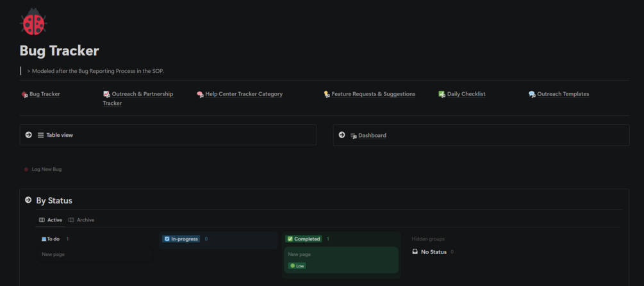Switch to the Archive board tab
644x286 pixels.
click(x=81, y=220)
